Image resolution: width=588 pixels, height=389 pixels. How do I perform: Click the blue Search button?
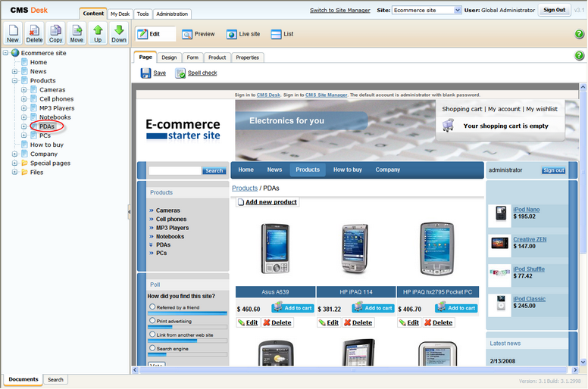[214, 171]
